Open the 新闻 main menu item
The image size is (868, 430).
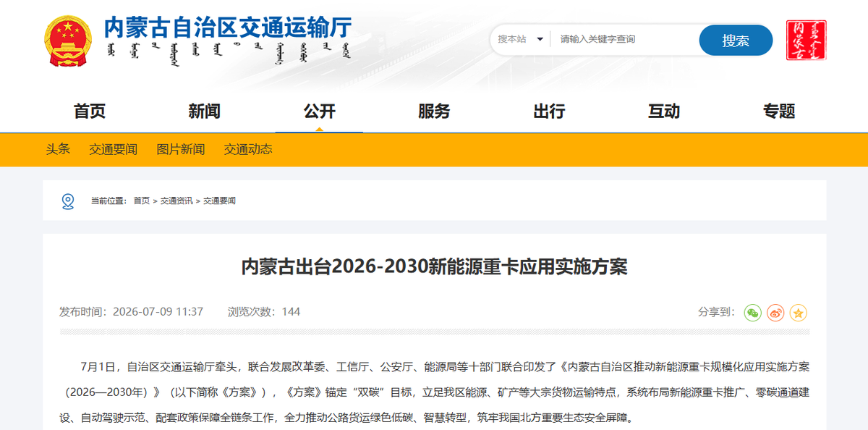tap(204, 111)
